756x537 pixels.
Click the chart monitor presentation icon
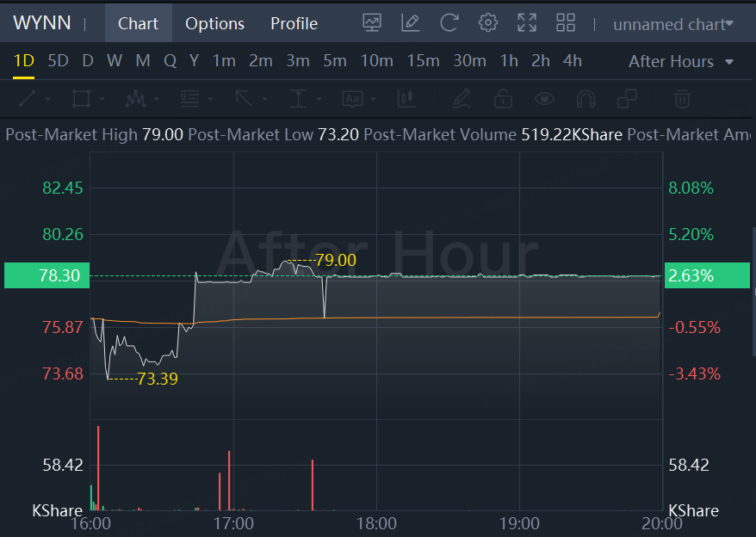[372, 22]
